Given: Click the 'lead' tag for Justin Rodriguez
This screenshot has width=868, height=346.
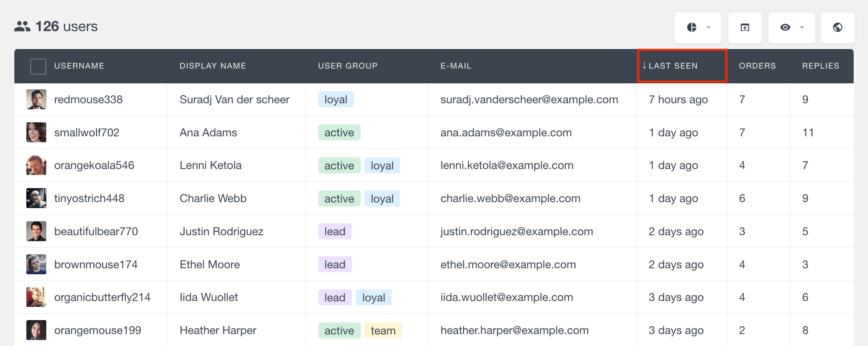Looking at the screenshot, I should [335, 232].
